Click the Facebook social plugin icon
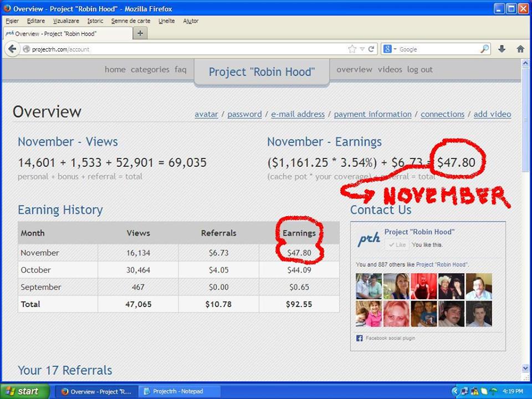The width and height of the screenshot is (532, 399). 359,338
